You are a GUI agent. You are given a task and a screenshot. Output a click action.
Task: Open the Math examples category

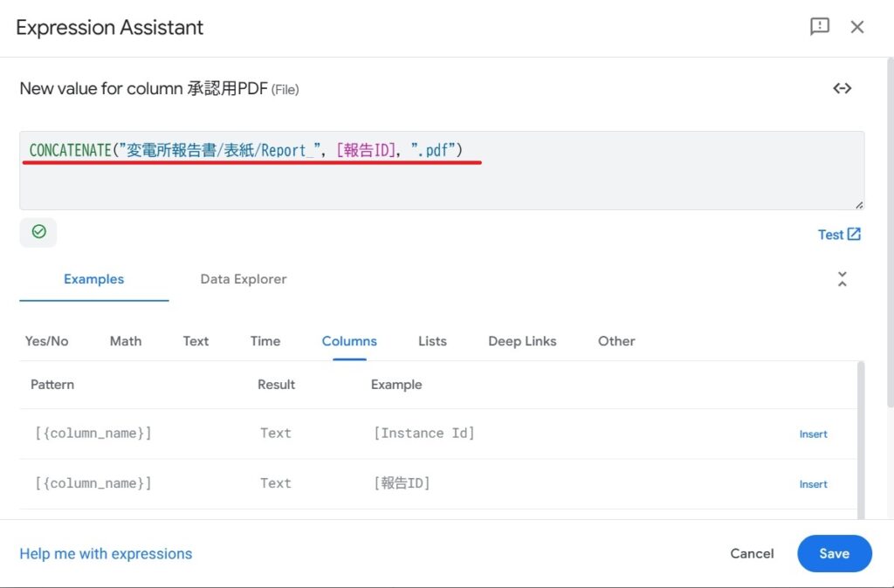[126, 341]
